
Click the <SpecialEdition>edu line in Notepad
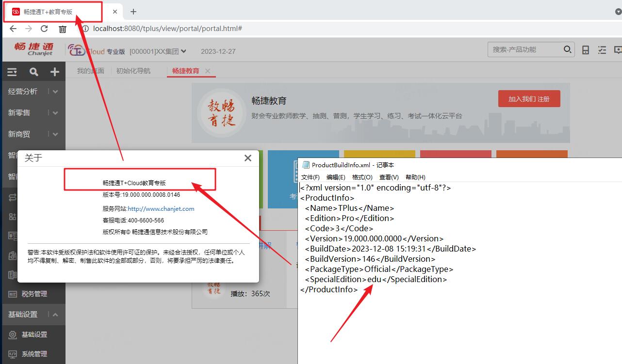click(376, 279)
